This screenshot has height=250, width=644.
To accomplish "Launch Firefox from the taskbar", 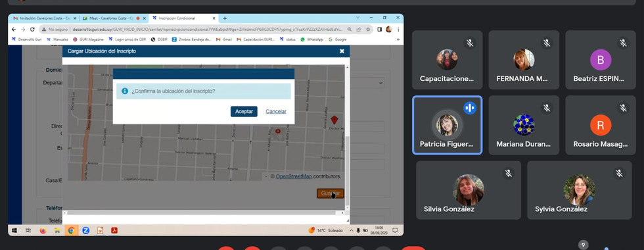I will [43, 230].
